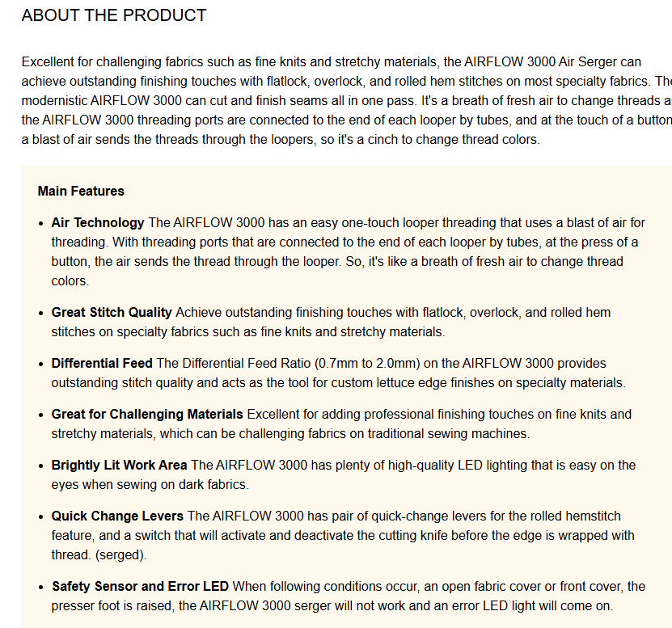Image resolution: width=672 pixels, height=628 pixels.
Task: Click Great for Challenging Materials label
Action: (147, 415)
